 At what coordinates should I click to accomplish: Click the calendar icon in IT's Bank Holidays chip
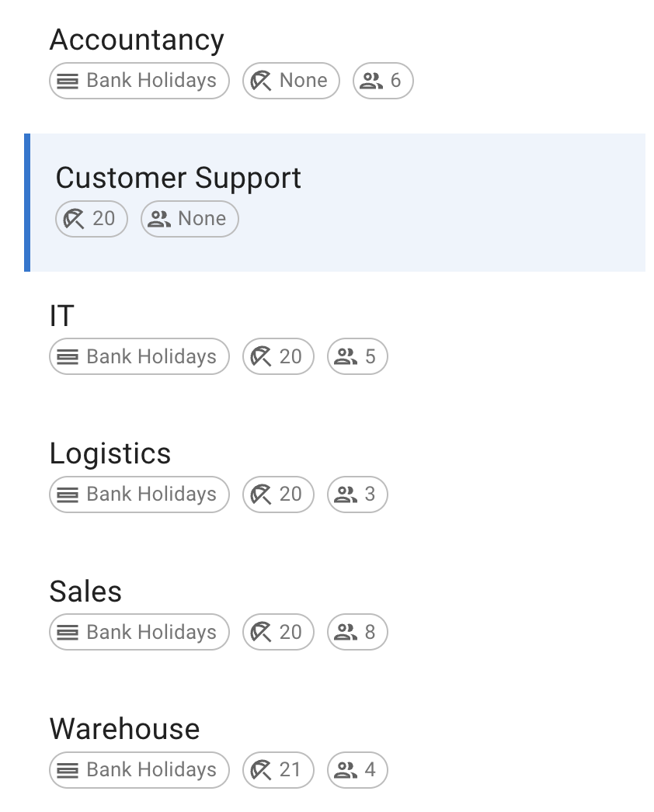pyautogui.click(x=68, y=357)
